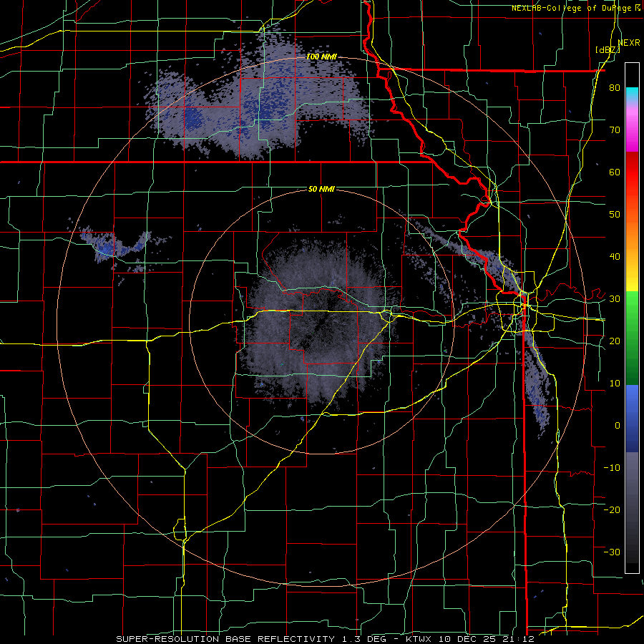Screen dimensions: 644x644
Task: Click the 1.3 DEG elevation angle in the caption
Action: click(x=364, y=639)
